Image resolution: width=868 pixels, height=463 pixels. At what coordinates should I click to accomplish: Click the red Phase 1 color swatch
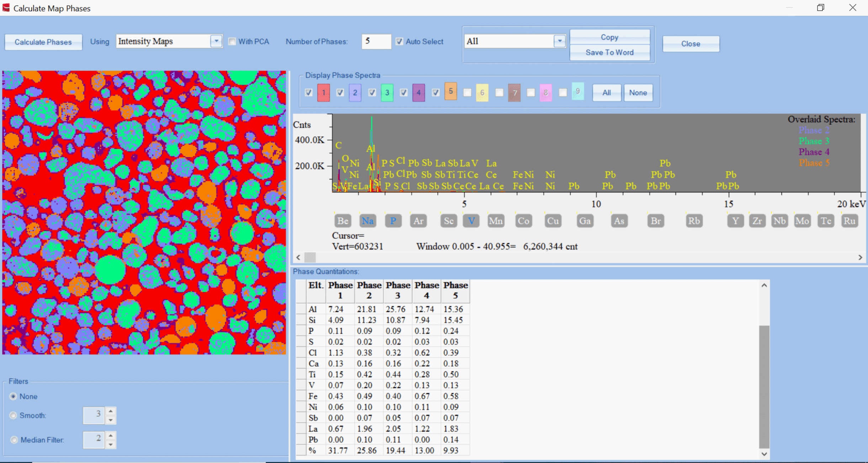pos(323,93)
